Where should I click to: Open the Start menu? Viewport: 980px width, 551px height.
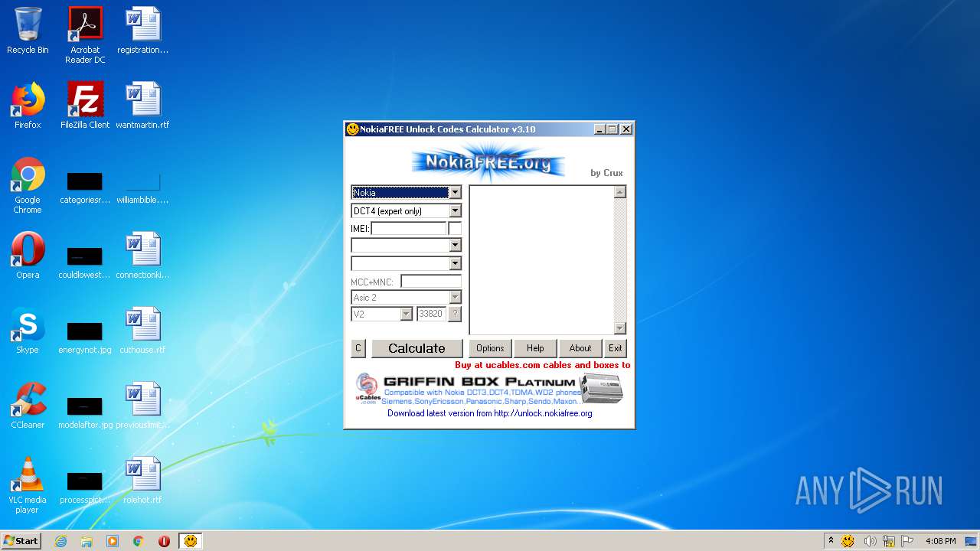point(21,541)
